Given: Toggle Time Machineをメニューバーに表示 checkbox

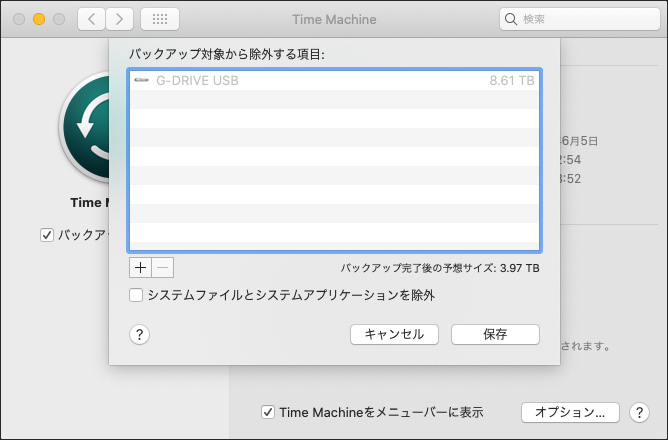Looking at the screenshot, I should (268, 412).
